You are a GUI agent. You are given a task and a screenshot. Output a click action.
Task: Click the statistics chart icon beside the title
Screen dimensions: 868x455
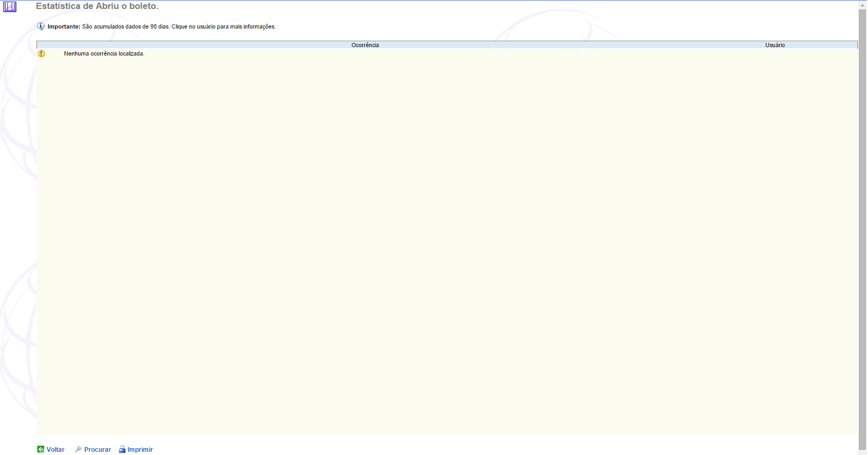pyautogui.click(x=10, y=7)
